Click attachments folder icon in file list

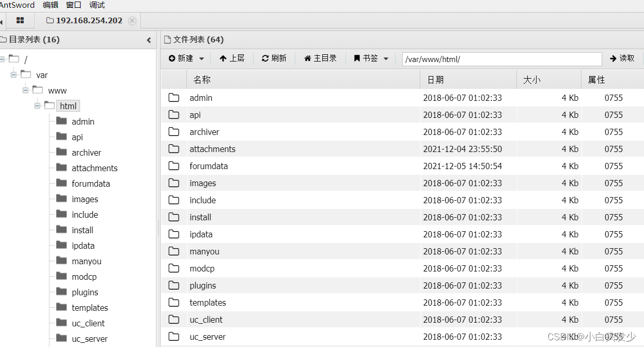[x=174, y=149]
